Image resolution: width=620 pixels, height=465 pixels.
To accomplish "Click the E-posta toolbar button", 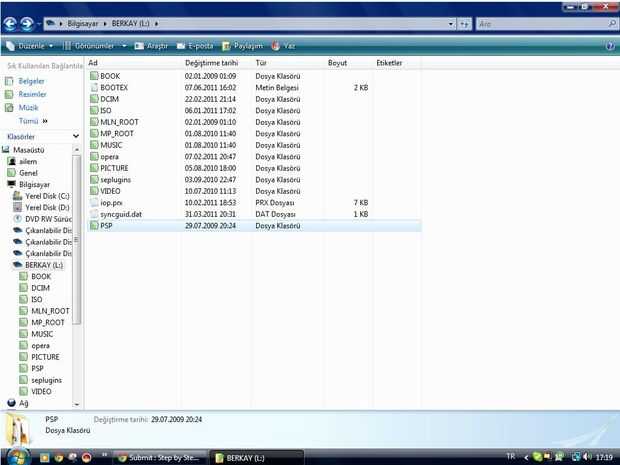I will pyautogui.click(x=195, y=46).
